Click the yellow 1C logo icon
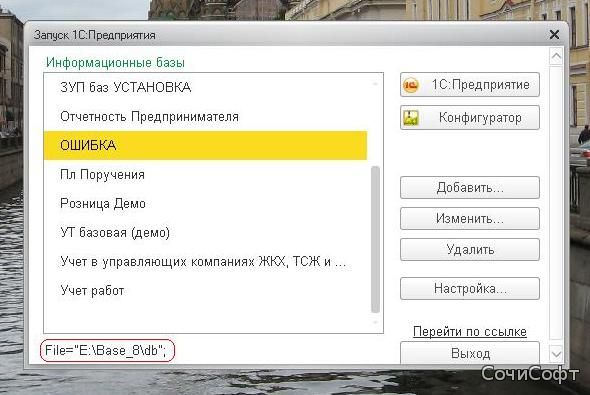590x395 pixels. click(x=411, y=85)
